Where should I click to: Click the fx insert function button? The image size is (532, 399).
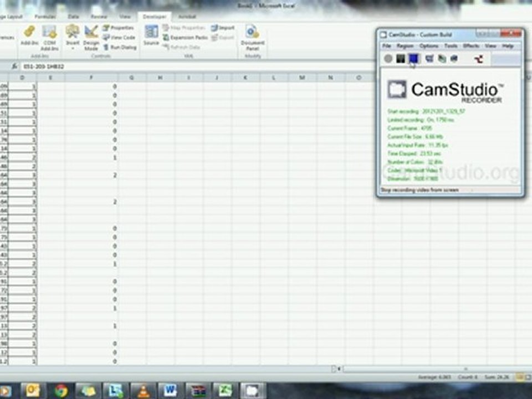[14, 66]
